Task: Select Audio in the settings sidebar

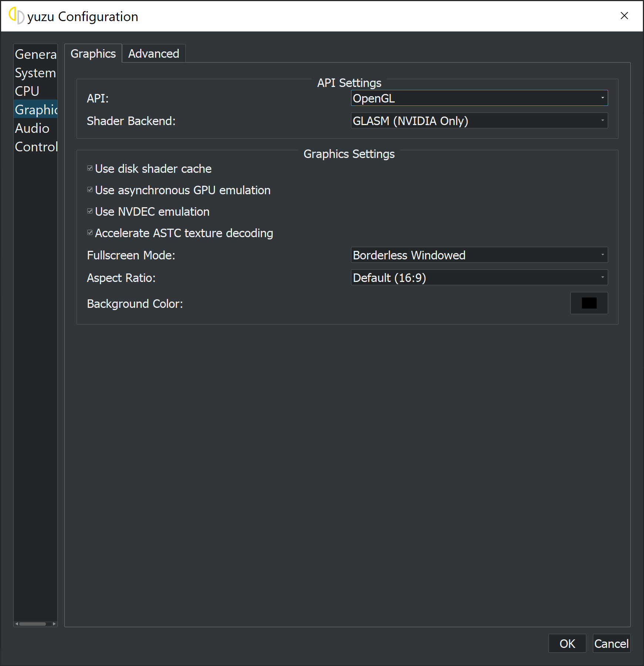Action: (x=36, y=128)
